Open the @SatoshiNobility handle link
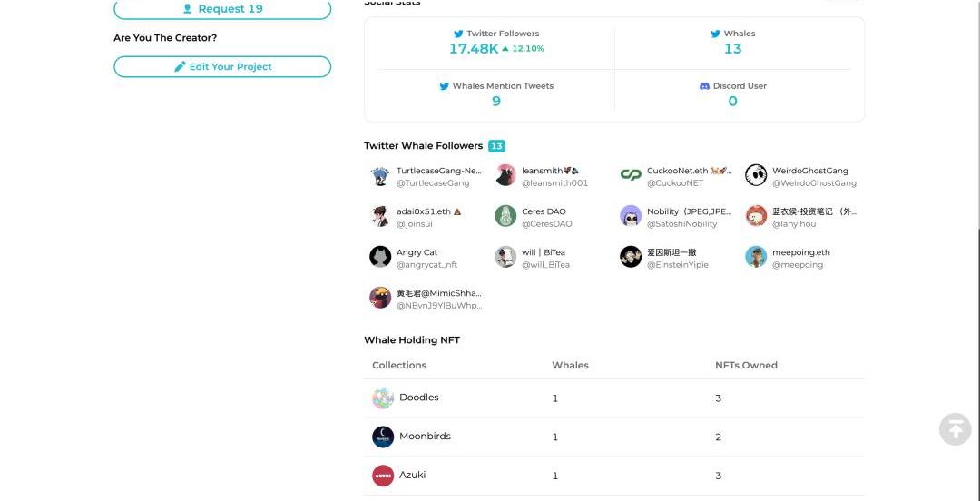Image resolution: width=980 pixels, height=501 pixels. [681, 224]
